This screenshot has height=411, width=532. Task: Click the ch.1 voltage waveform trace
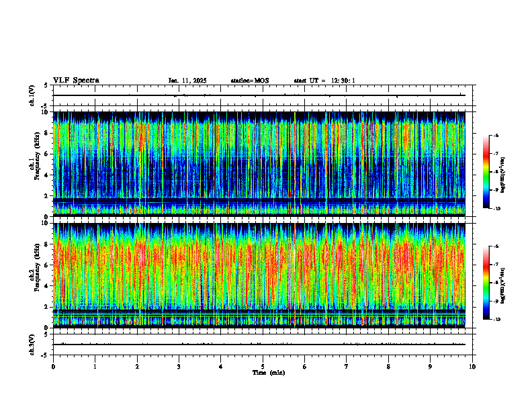(x=259, y=95)
